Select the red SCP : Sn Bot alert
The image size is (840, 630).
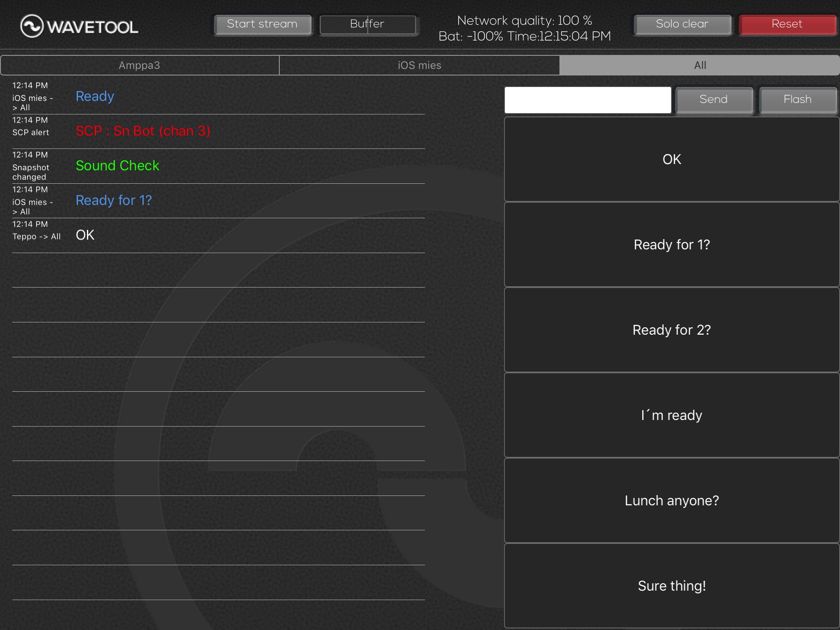(143, 131)
